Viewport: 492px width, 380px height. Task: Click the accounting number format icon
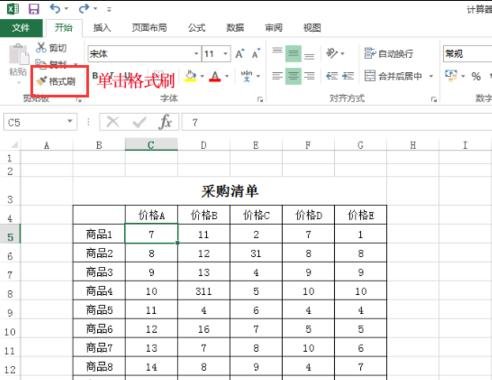(x=451, y=75)
